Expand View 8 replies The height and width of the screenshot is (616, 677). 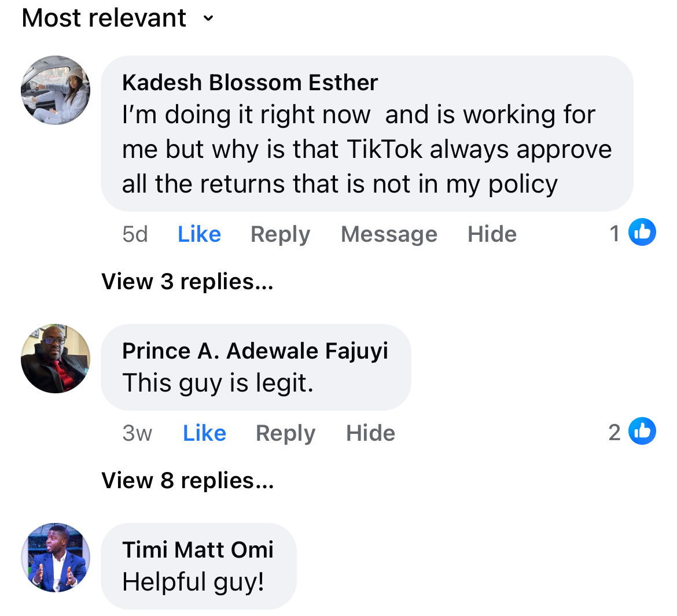pos(187,481)
